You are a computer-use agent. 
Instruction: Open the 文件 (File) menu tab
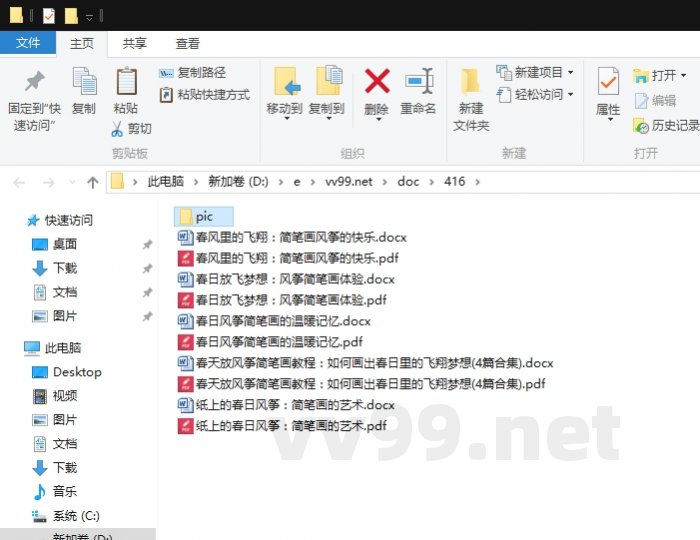click(28, 43)
